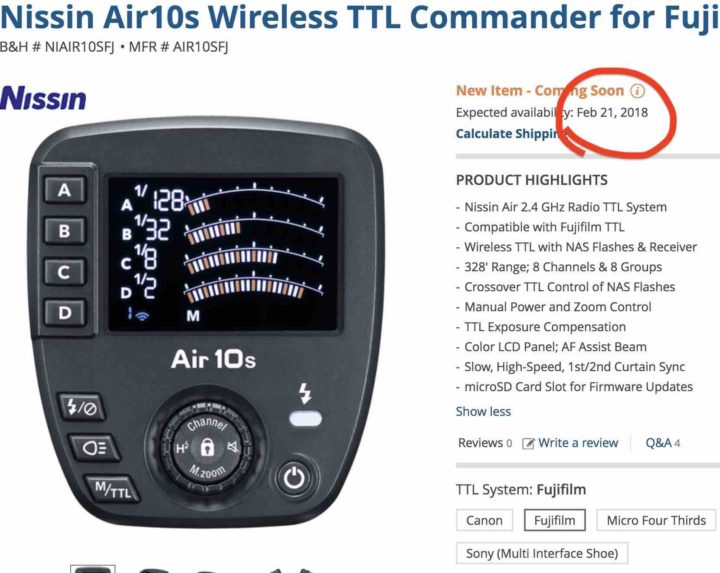Click the info icon beside Coming Soon
The image size is (720, 573).
click(637, 90)
